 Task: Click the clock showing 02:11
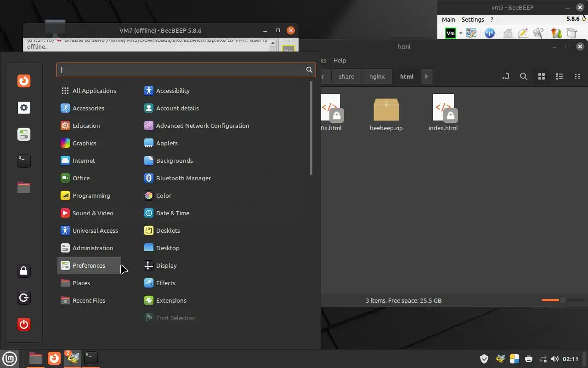click(571, 359)
